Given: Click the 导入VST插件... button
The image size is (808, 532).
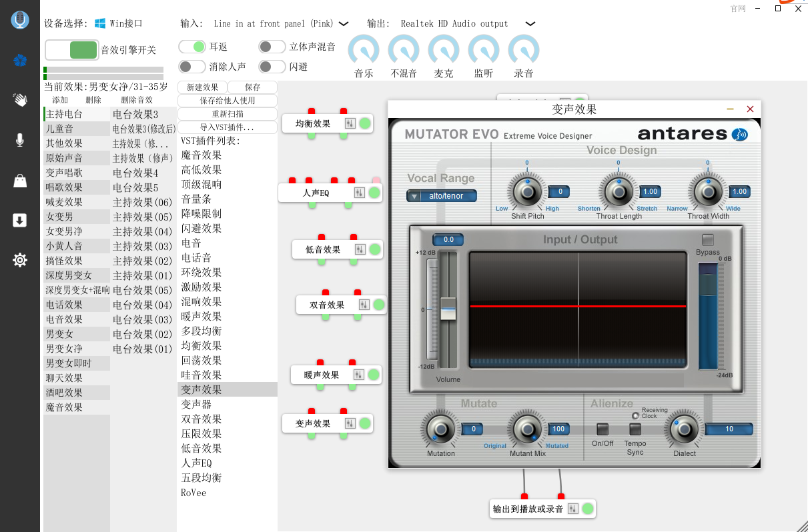Looking at the screenshot, I should tap(228, 127).
